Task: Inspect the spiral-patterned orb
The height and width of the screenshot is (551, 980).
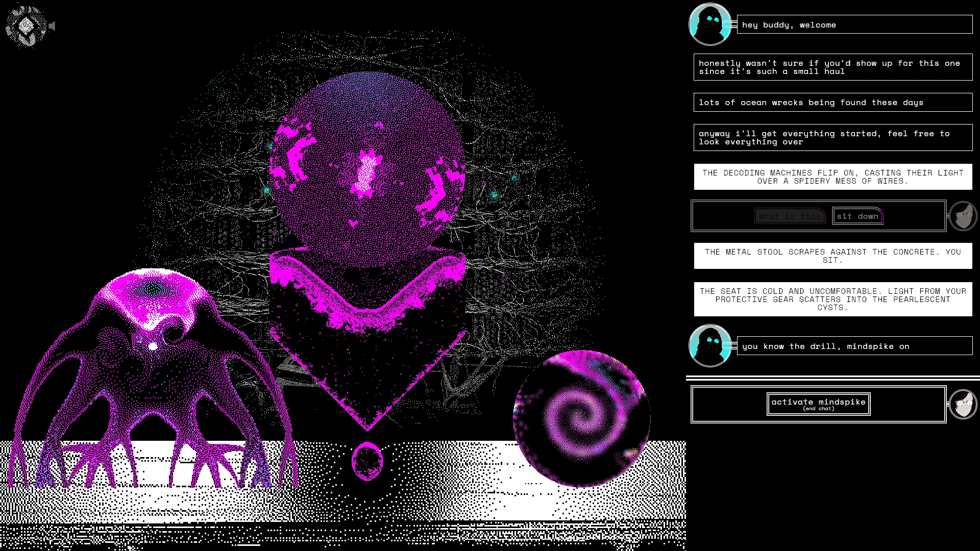Action: pyautogui.click(x=581, y=418)
